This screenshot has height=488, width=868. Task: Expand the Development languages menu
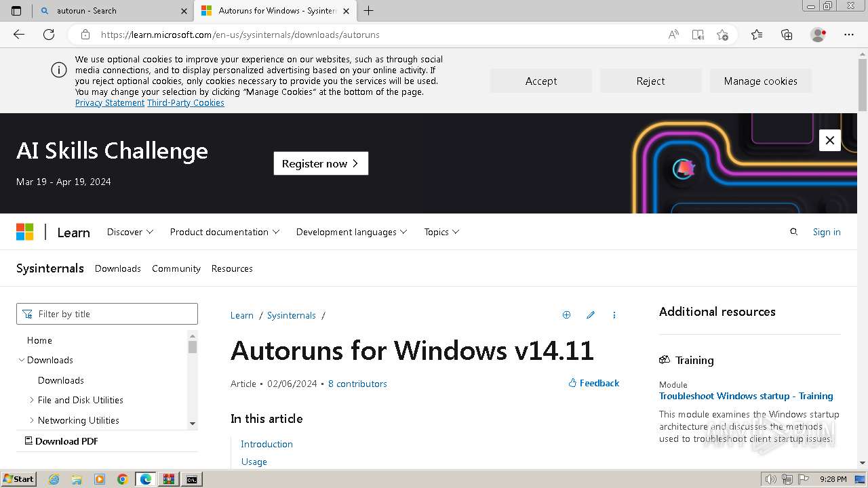tap(351, 232)
